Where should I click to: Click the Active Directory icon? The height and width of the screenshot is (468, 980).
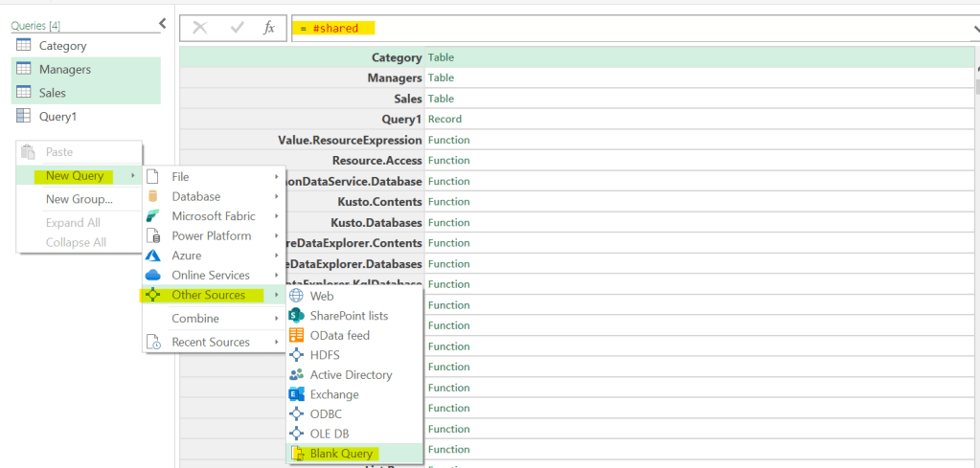point(297,374)
